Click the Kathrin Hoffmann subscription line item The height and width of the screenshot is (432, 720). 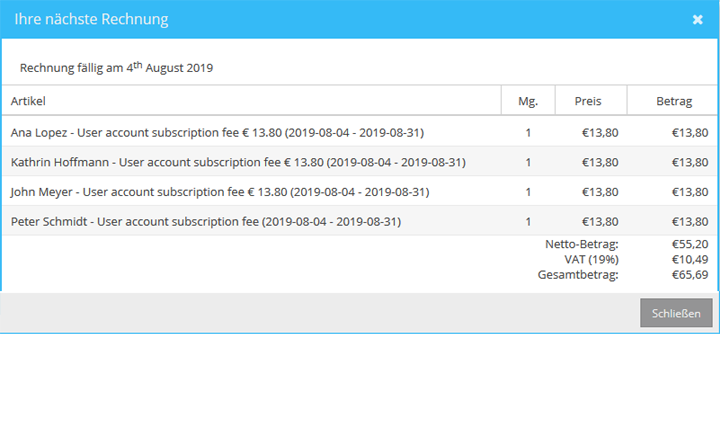[x=237, y=162]
